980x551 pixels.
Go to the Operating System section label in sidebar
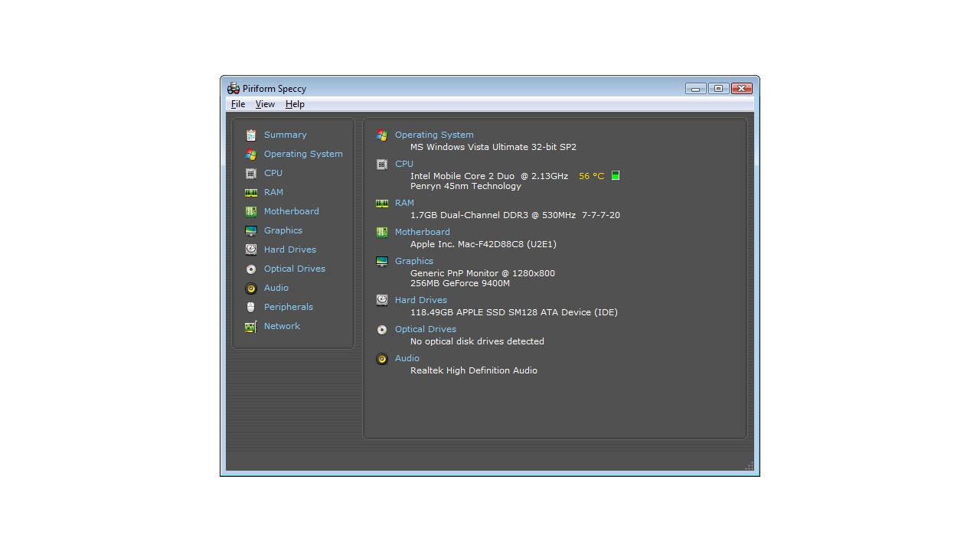tap(303, 154)
